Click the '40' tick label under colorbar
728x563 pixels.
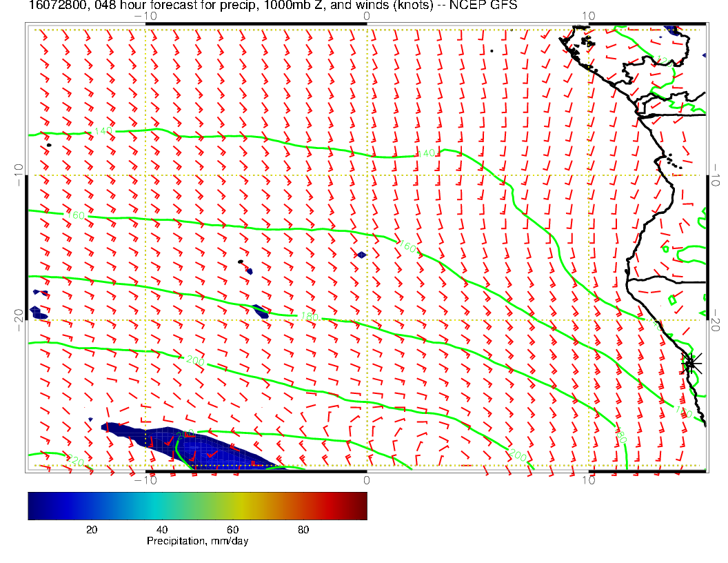click(x=162, y=530)
